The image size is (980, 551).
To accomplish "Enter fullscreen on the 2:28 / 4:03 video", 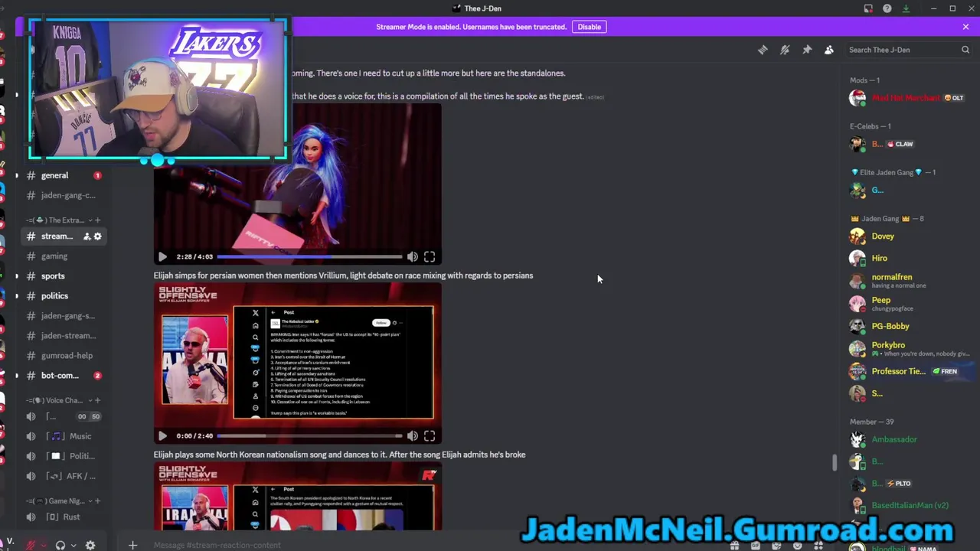I will pos(430,257).
